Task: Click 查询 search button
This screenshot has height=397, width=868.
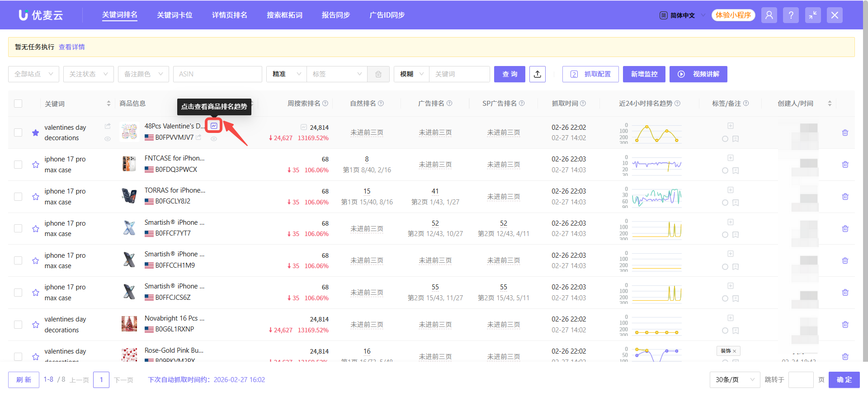Action: coord(509,74)
